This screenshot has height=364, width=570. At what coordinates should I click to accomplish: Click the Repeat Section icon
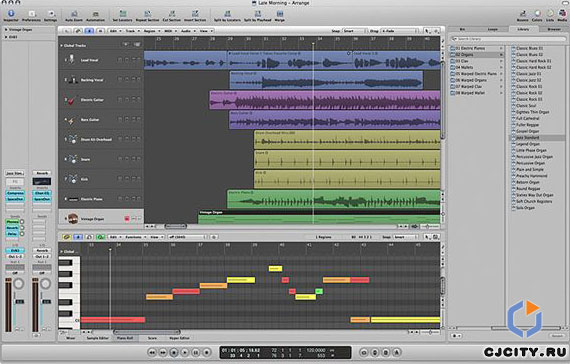(x=147, y=15)
